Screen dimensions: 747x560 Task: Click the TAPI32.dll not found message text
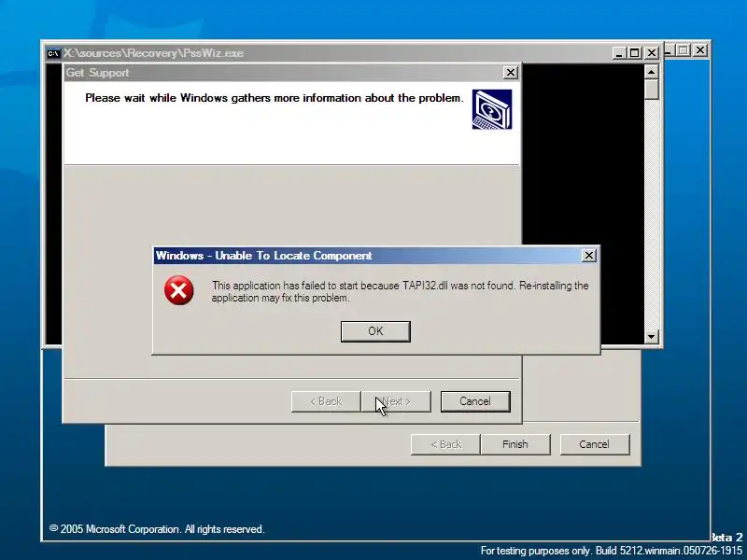click(x=401, y=291)
